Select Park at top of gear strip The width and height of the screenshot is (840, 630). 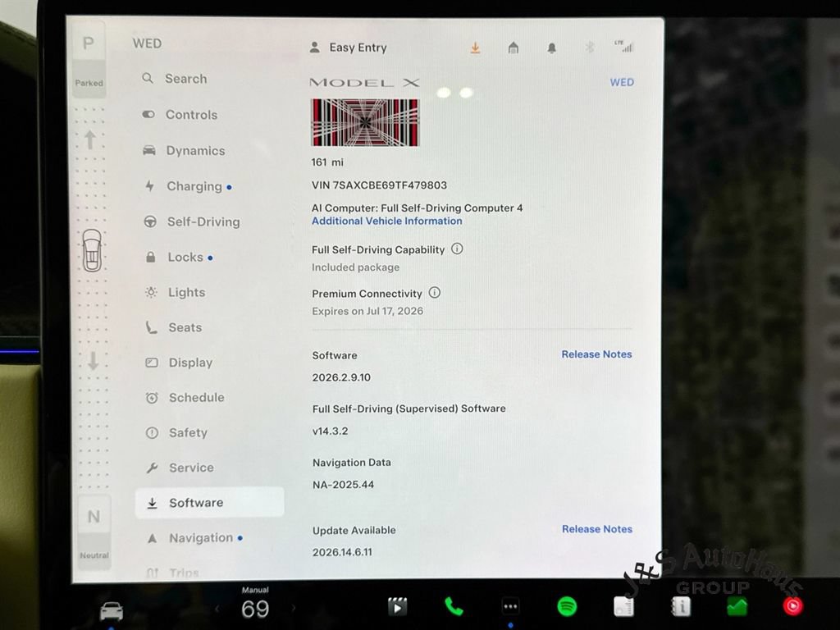coord(89,59)
